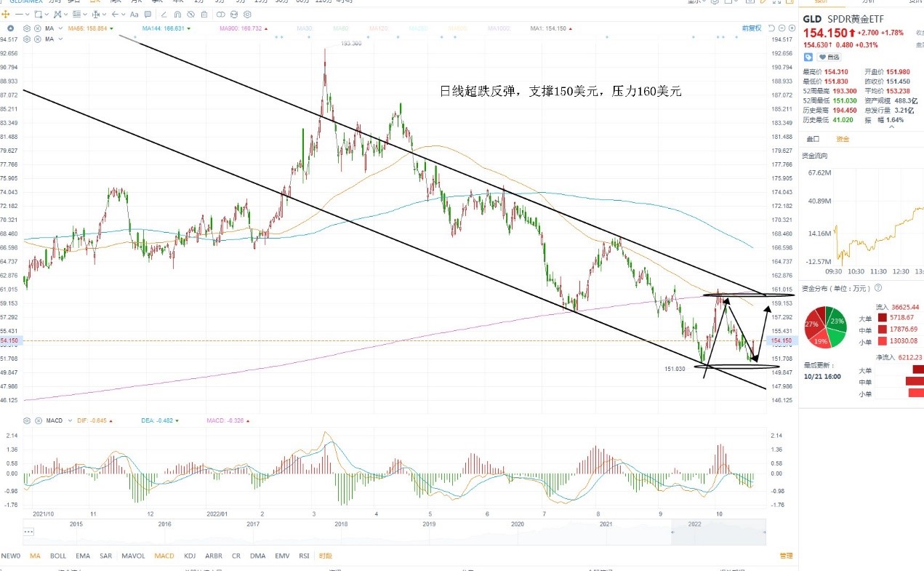Expand MACD indicator dropdown
Image resolution: width=924 pixels, height=571 pixels.
point(71,420)
